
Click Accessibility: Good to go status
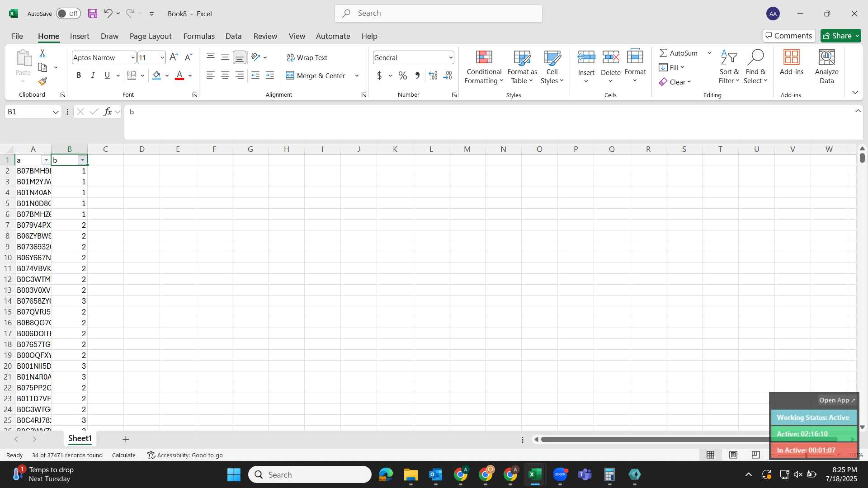point(185,455)
